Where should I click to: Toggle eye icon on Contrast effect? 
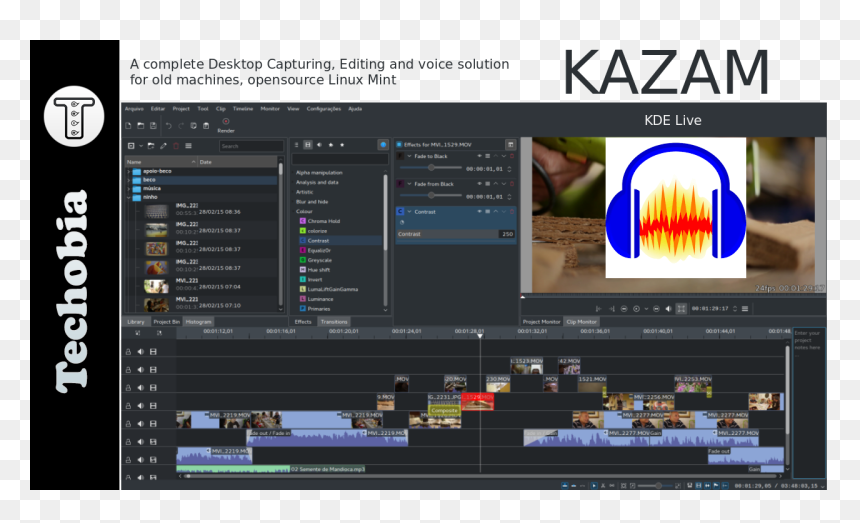tap(479, 212)
